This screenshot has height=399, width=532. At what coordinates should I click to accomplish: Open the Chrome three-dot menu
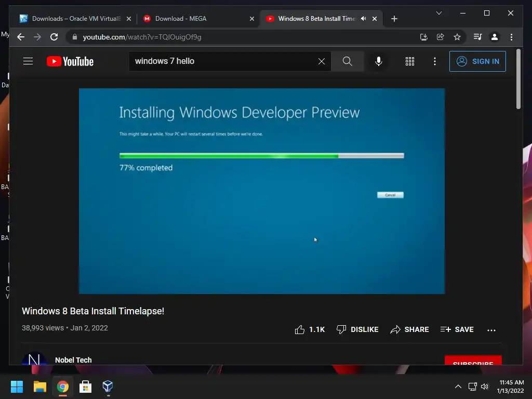point(511,37)
